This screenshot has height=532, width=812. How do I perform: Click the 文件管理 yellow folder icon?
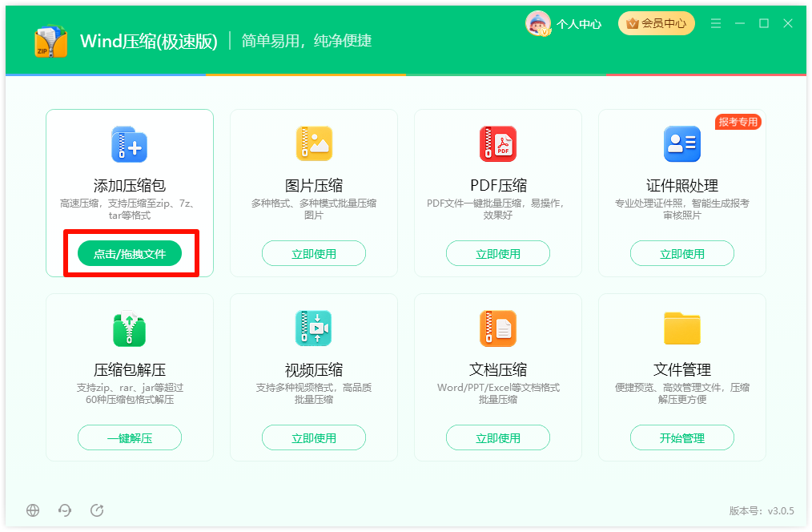click(682, 328)
